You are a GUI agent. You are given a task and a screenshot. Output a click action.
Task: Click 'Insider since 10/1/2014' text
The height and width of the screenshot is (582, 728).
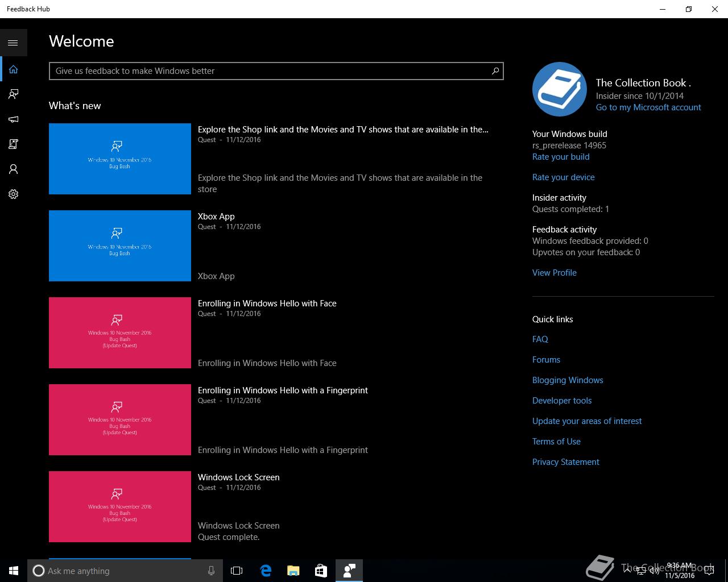click(640, 96)
